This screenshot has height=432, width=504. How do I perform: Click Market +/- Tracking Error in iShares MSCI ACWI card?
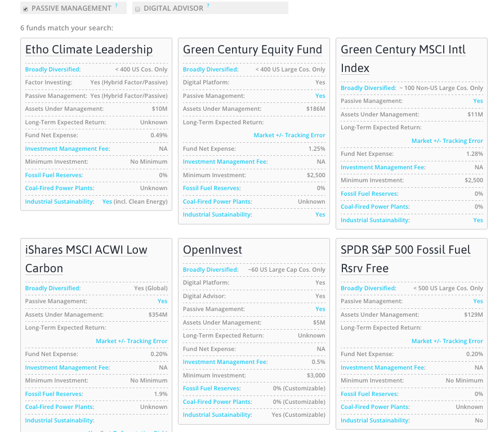point(131,341)
